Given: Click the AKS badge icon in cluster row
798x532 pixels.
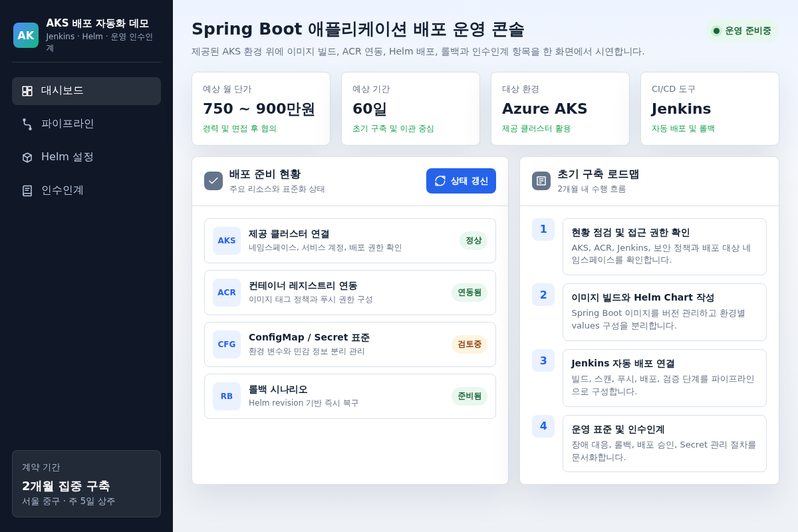Looking at the screenshot, I should (x=227, y=241).
